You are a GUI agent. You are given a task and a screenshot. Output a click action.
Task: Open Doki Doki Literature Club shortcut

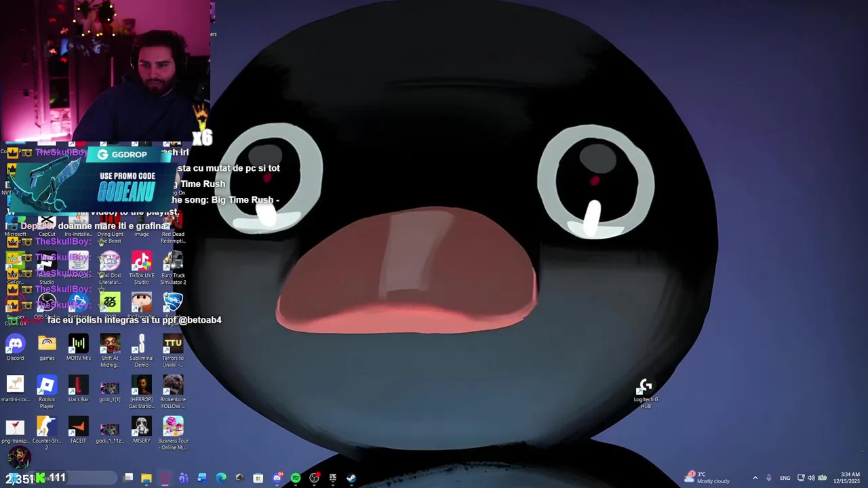coord(110,268)
